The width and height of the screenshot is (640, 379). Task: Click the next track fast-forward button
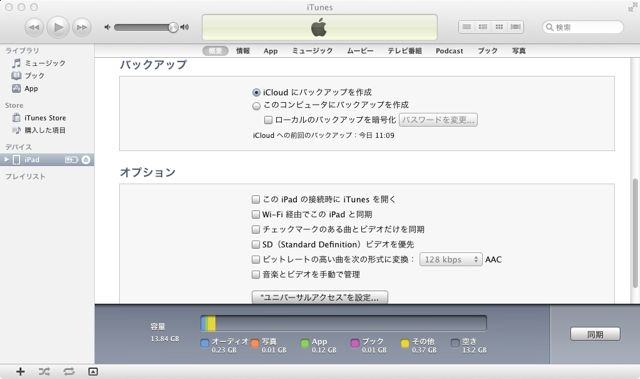pos(82,27)
